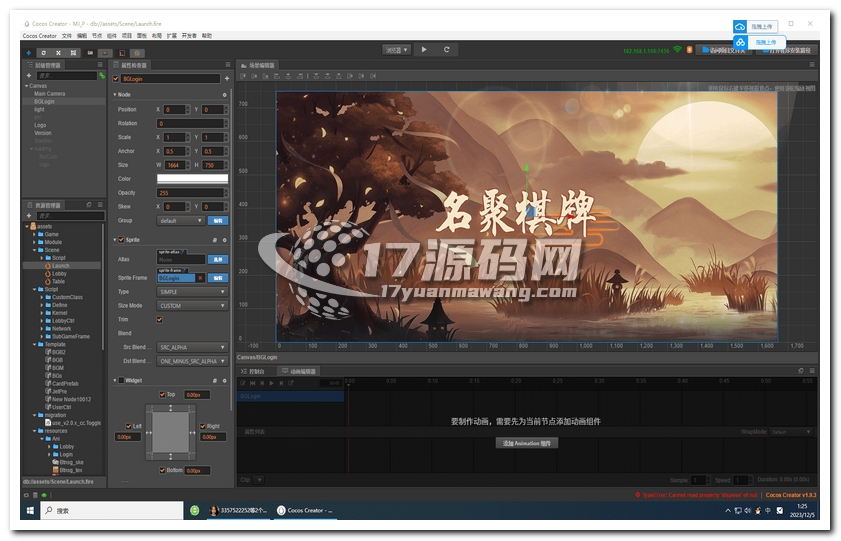Open Cocos Creator in Windows taskbar
Screen dimensions: 841x541
click(x=304, y=510)
